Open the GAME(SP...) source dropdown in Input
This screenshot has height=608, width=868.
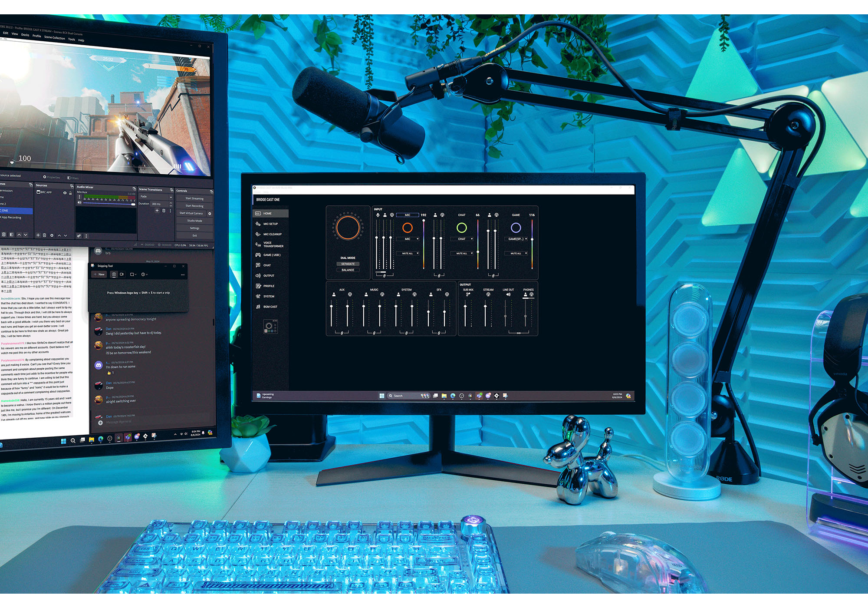[516, 239]
